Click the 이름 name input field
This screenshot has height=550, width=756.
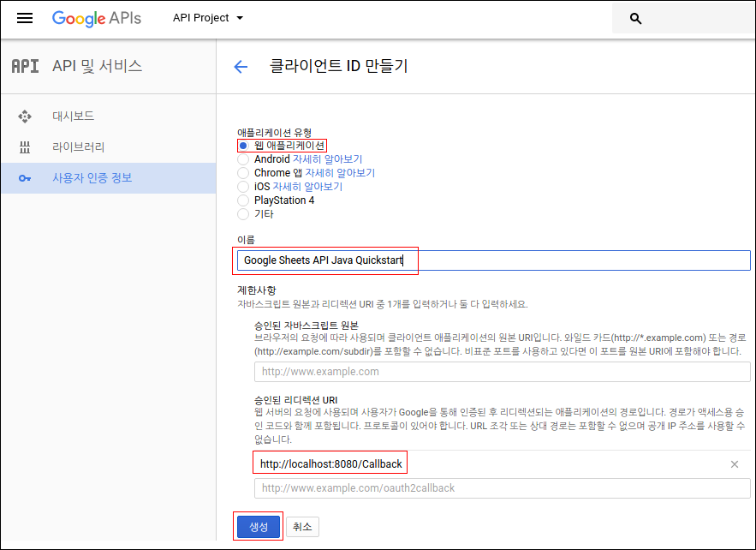pos(494,260)
